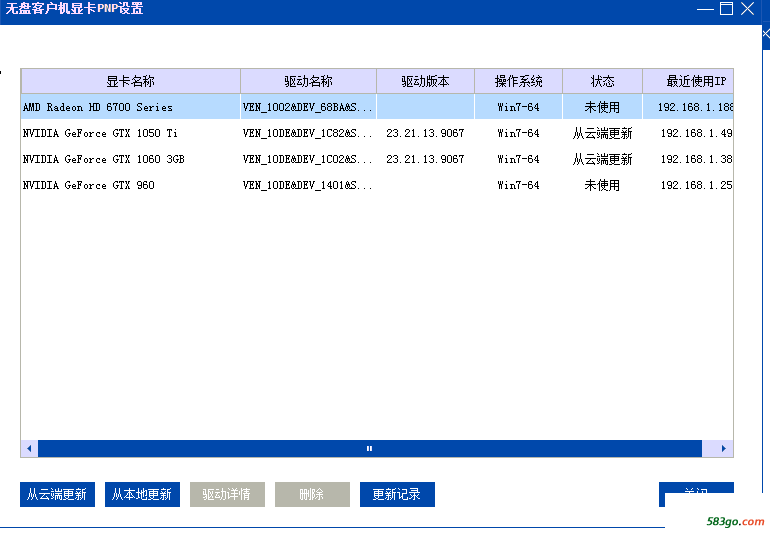Screen dimensions: 770x537
Task: Click 从云端更新 status of the GTX 1050 Ti row
Action: pos(603,133)
